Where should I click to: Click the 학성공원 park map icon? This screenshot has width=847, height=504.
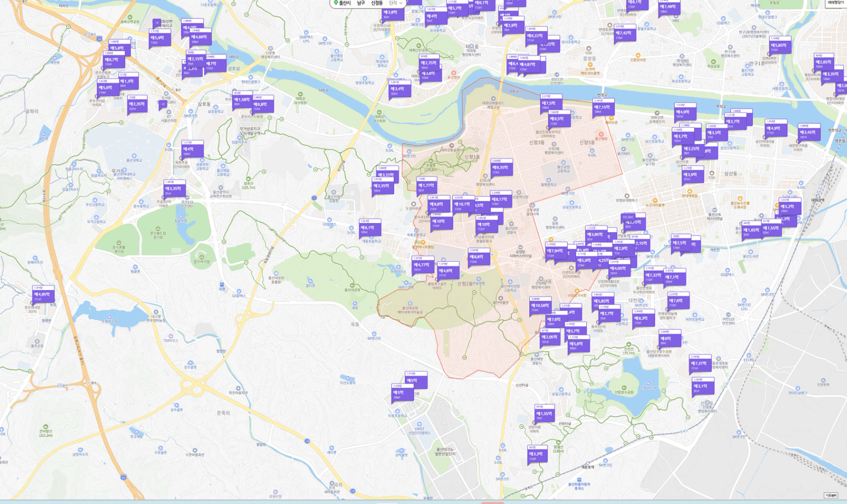713,62
